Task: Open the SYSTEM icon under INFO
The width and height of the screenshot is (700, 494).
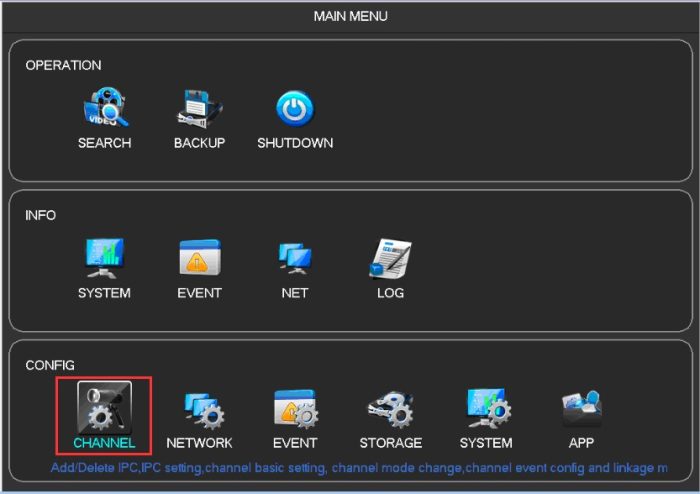Action: pyautogui.click(x=104, y=259)
